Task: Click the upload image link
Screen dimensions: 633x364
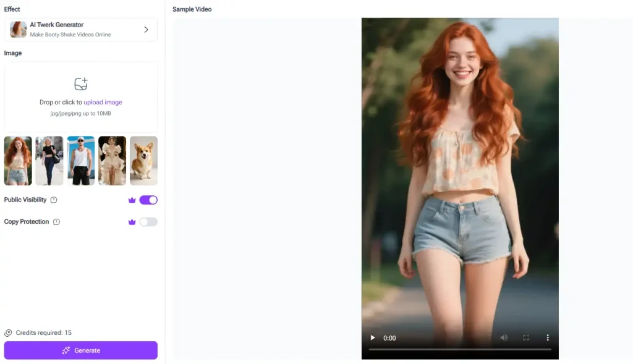Action: [103, 101]
